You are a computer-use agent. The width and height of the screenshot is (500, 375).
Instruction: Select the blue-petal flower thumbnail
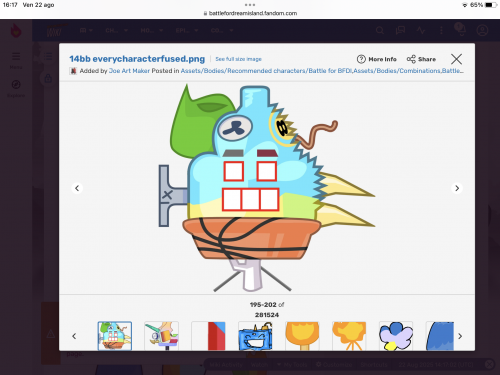396,336
